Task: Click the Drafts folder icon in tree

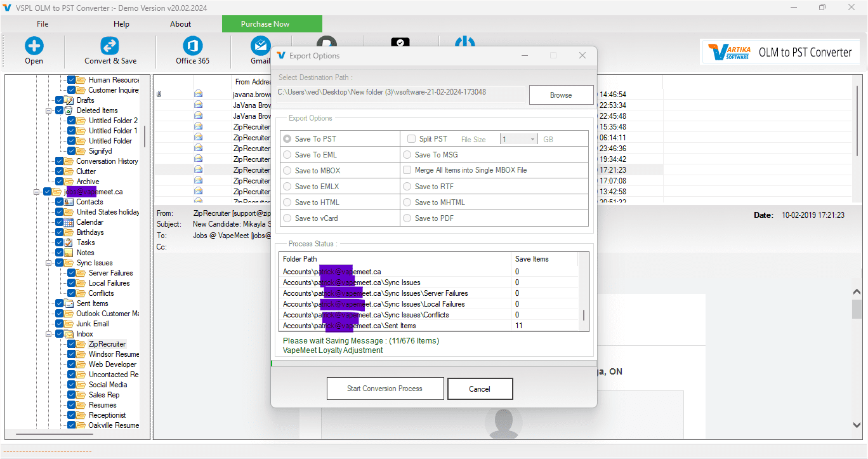Action: point(69,100)
